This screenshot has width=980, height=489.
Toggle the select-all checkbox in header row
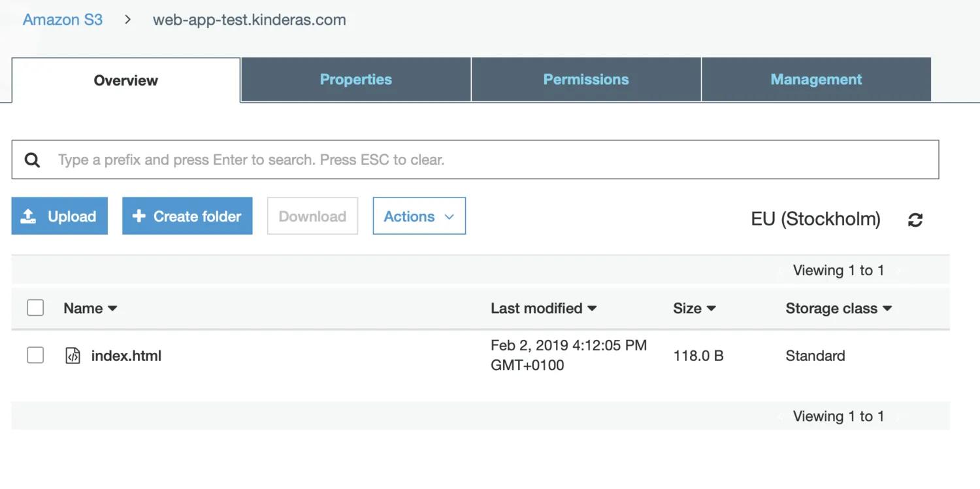(x=35, y=307)
